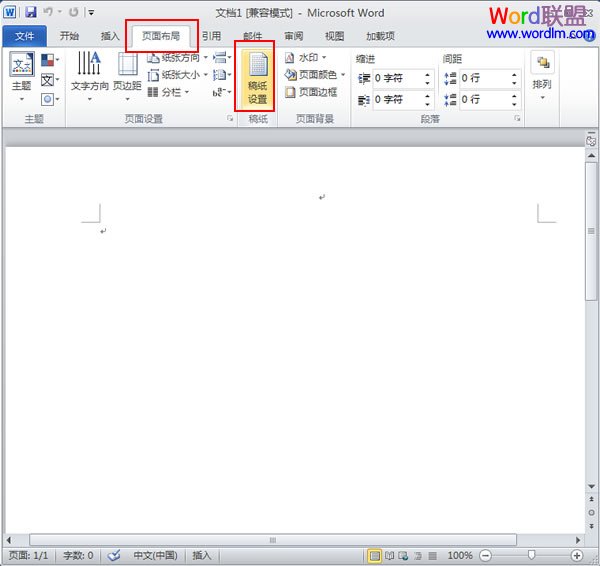The height and width of the screenshot is (566, 600).
Task: Click the 页面: 1/1 status bar indicator
Action: [28, 555]
